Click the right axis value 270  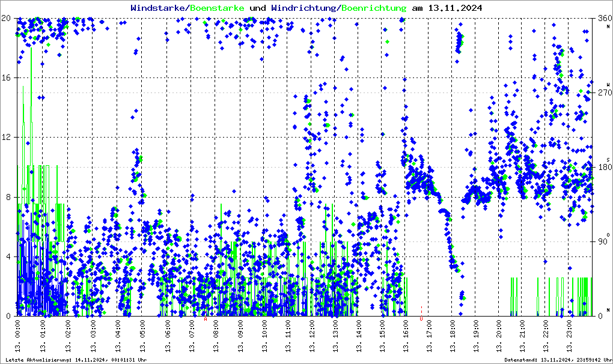[605, 93]
